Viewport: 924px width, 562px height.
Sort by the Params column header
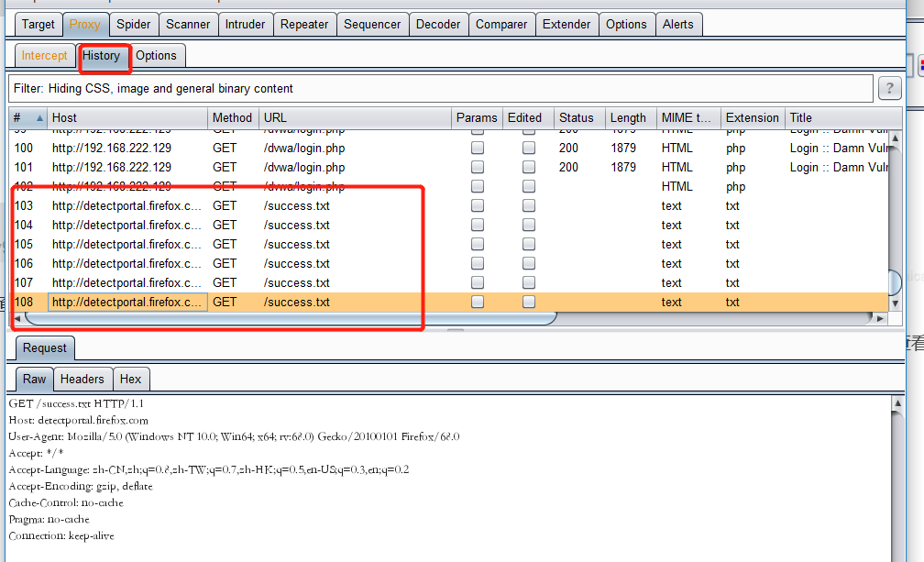(477, 118)
